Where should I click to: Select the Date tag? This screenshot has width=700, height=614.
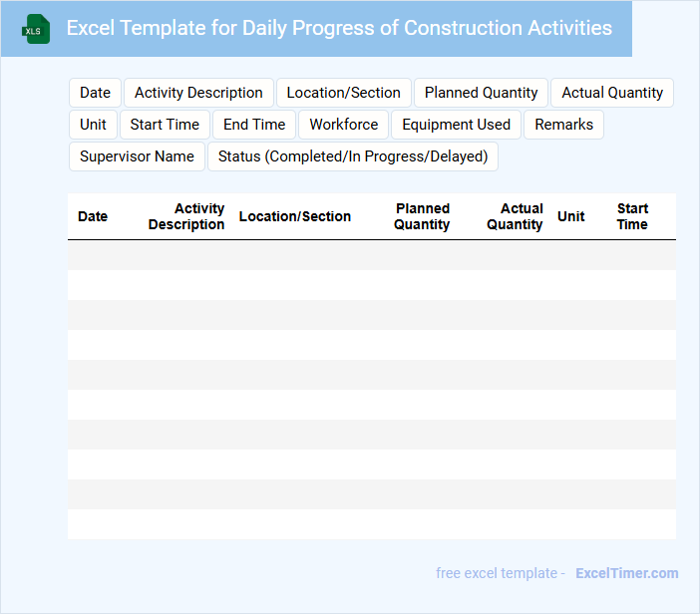click(x=95, y=93)
